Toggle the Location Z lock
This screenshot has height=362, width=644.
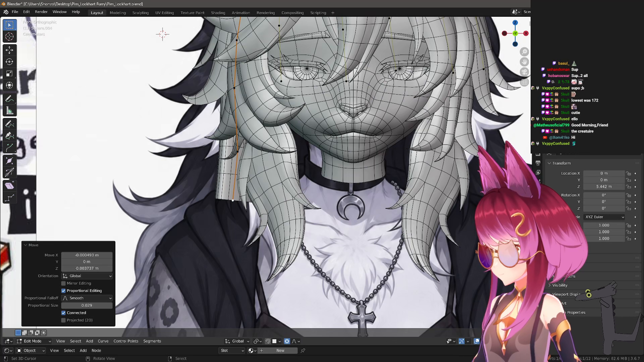tap(629, 187)
